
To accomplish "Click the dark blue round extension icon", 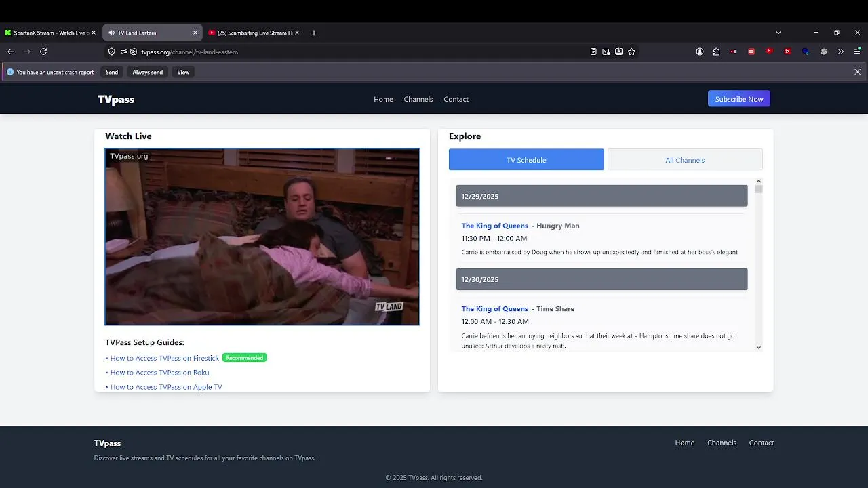I will pyautogui.click(x=805, y=52).
